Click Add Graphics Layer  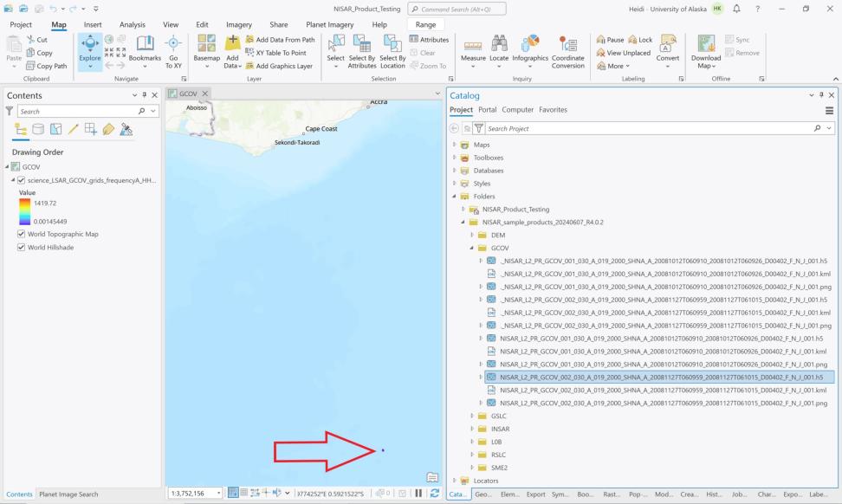click(279, 66)
